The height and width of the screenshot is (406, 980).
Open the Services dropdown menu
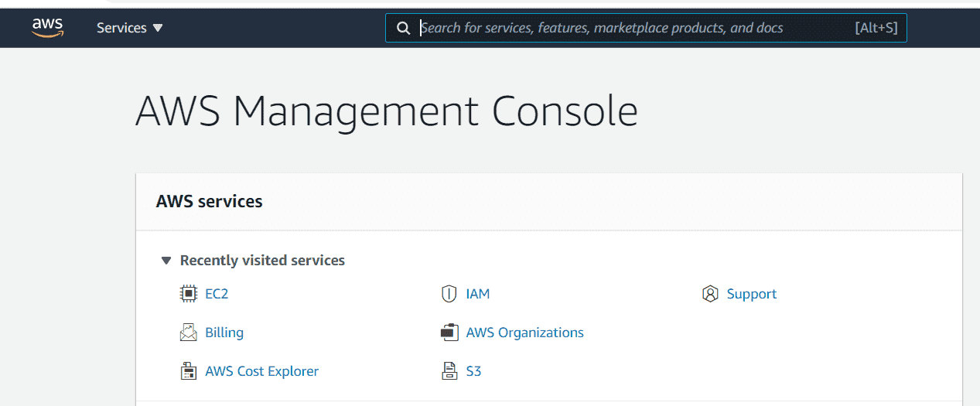pyautogui.click(x=130, y=28)
